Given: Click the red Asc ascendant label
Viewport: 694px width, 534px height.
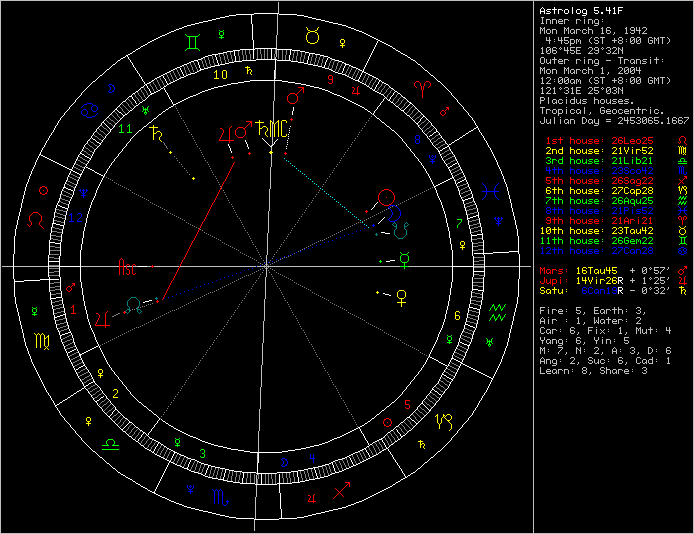Looking at the screenshot, I should pos(128,268).
